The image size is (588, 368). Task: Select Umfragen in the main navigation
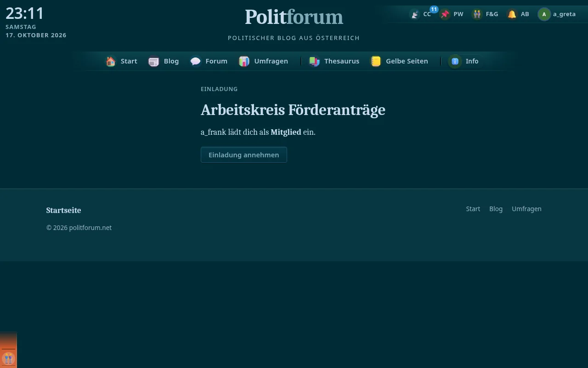tap(271, 61)
